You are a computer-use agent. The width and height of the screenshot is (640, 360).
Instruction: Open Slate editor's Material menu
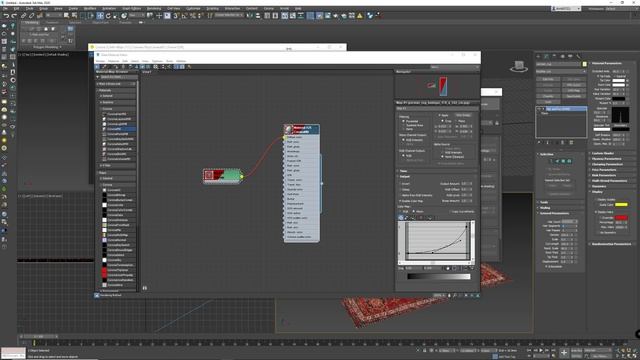(x=113, y=61)
